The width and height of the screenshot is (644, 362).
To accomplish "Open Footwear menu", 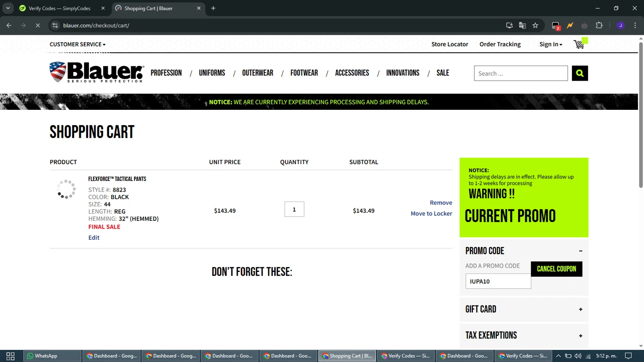I will [304, 73].
